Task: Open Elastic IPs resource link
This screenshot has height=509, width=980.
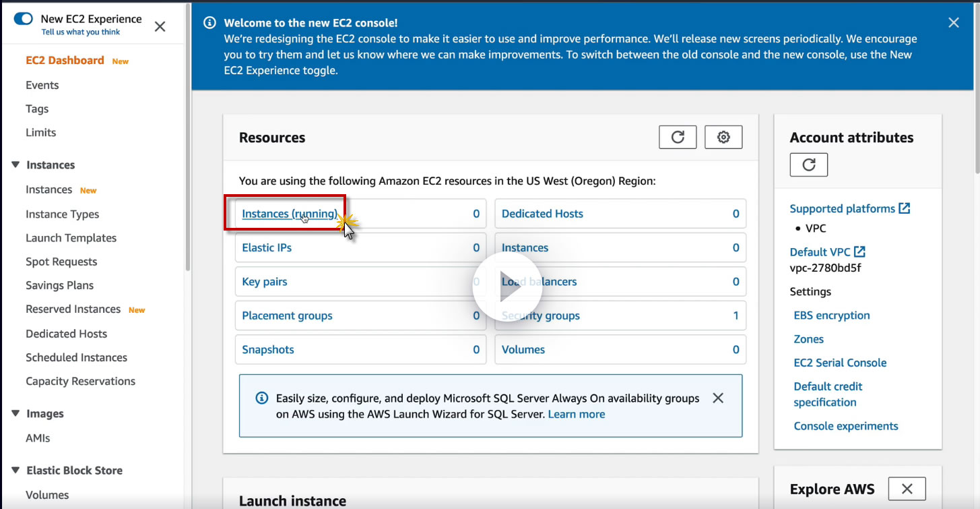Action: tap(267, 247)
